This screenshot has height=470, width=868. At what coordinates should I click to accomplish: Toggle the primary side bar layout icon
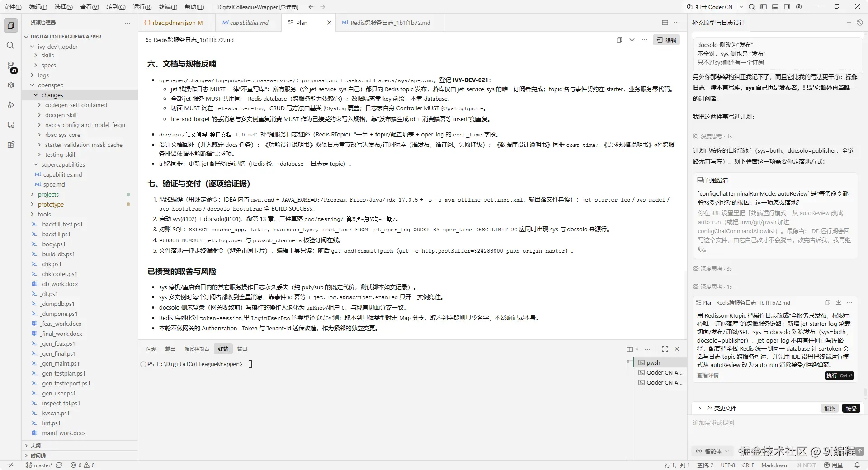pos(764,7)
